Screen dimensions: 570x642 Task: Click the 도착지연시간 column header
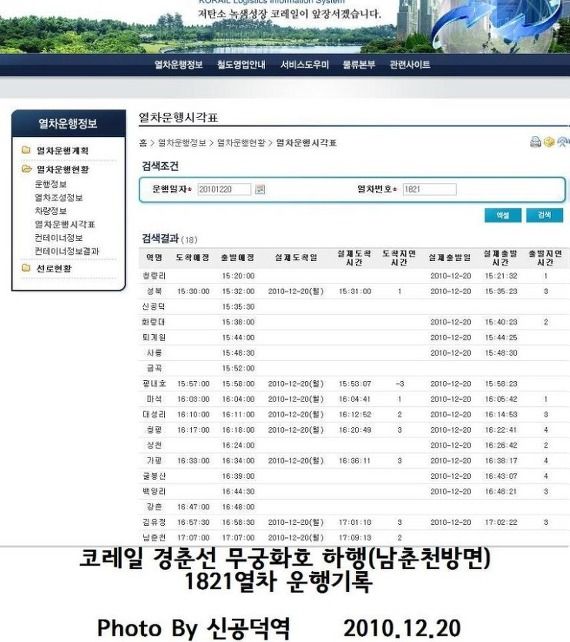399,258
